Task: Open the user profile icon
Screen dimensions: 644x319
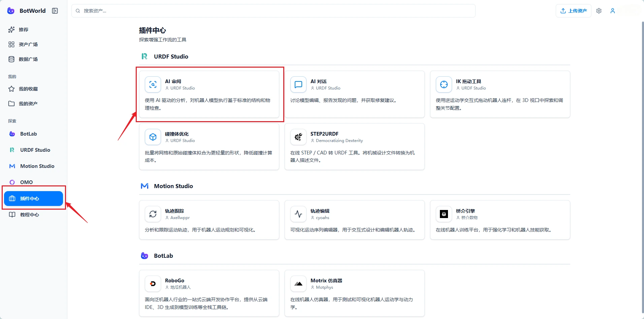Action: [613, 11]
